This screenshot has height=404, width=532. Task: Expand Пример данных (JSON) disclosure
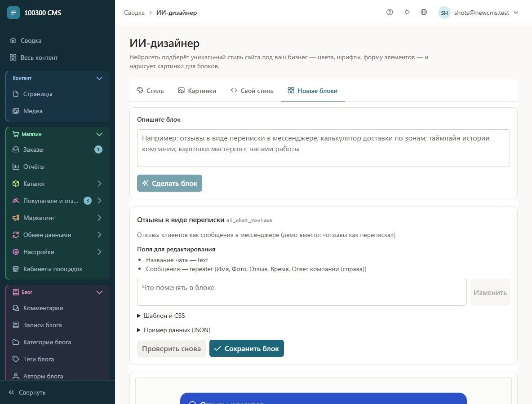click(174, 330)
